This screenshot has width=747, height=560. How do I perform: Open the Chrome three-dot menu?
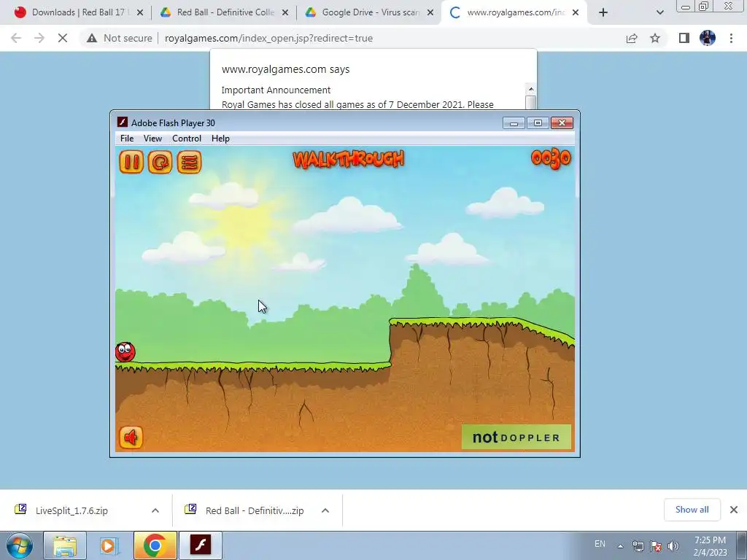tap(731, 38)
